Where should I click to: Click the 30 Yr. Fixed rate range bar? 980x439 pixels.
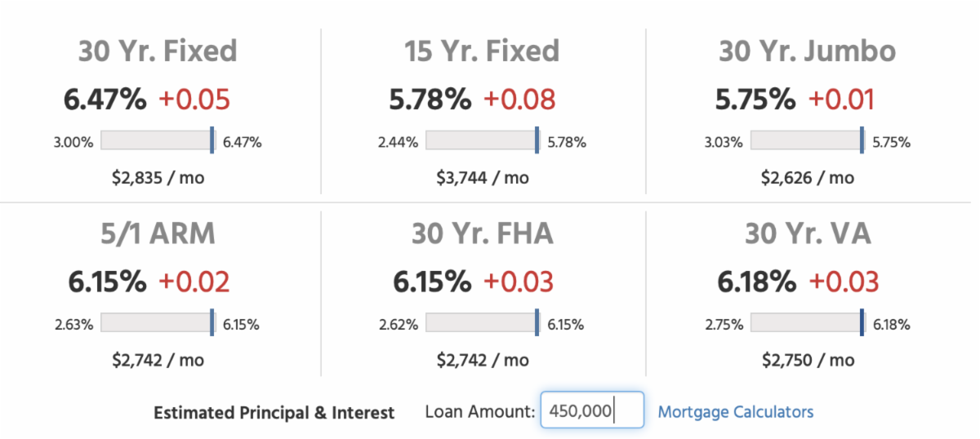point(157,141)
